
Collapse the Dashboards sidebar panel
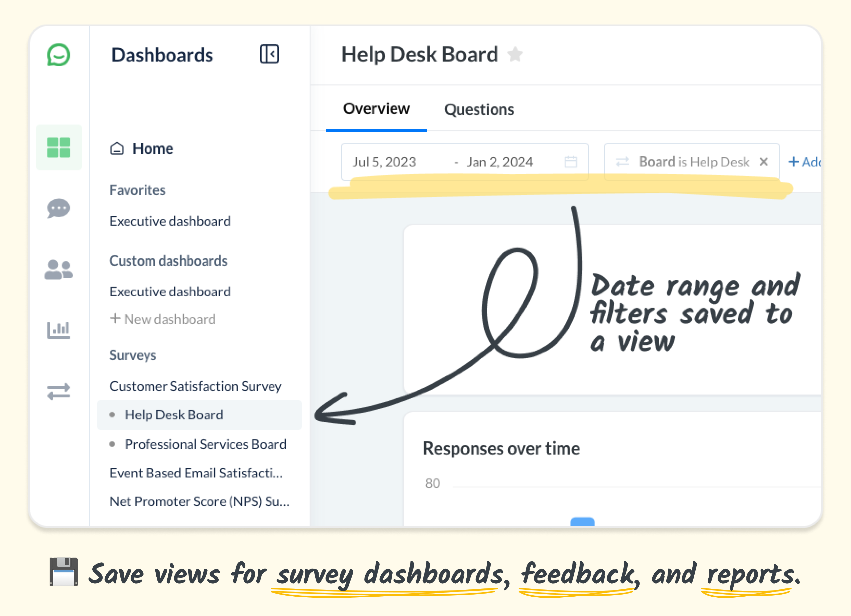tap(269, 54)
